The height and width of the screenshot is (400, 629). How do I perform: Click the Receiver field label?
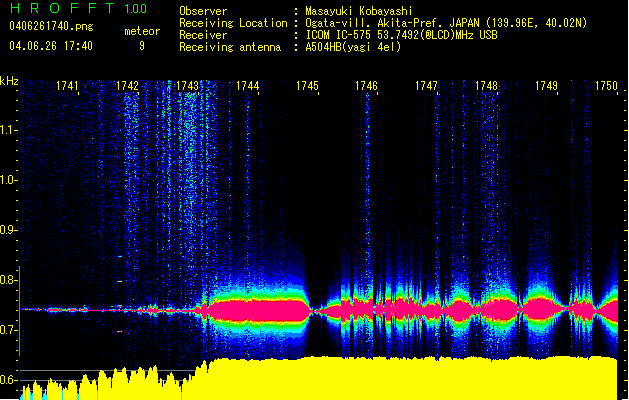click(203, 35)
